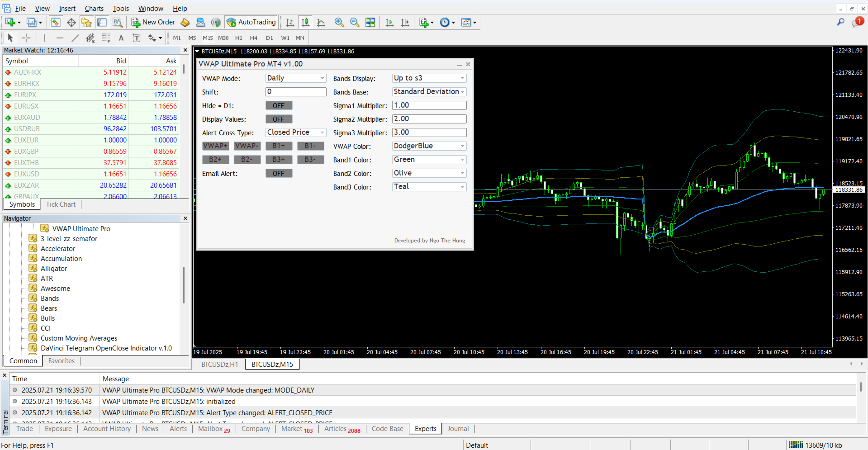This screenshot has height=450, width=868.
Task: Draw a vertical line tool
Action: pyautogui.click(x=44, y=38)
